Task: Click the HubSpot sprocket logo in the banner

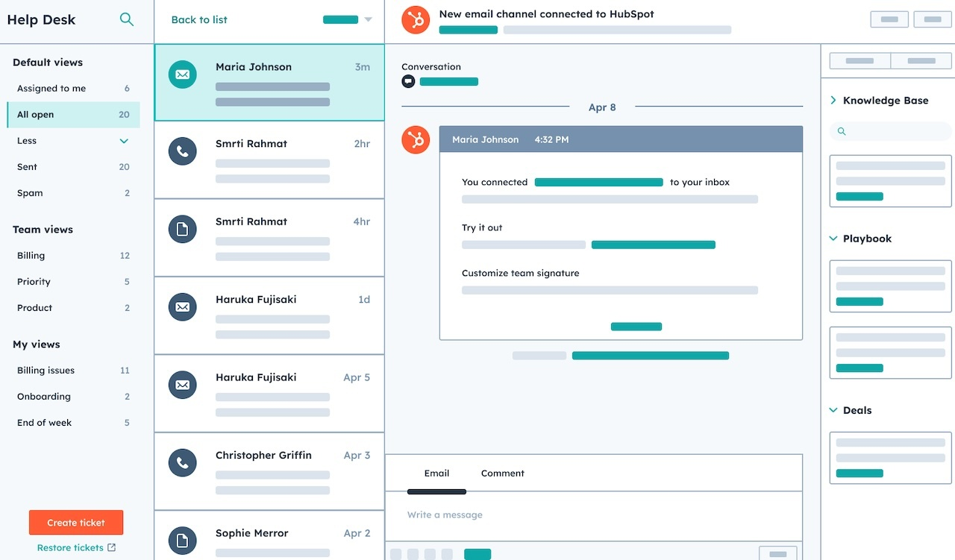Action: 416,19
